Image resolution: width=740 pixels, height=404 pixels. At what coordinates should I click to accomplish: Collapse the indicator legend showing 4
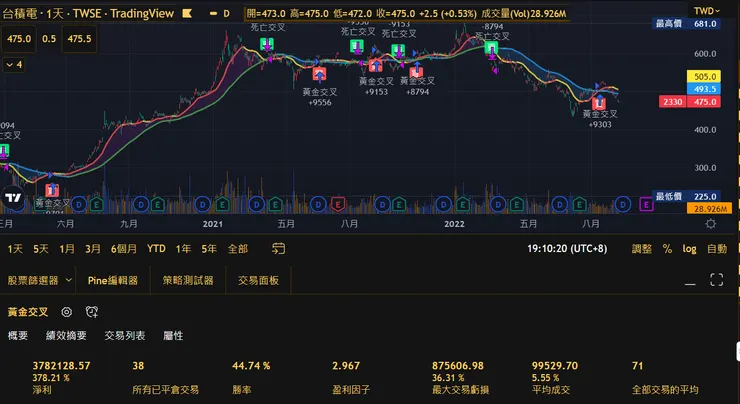coord(14,65)
